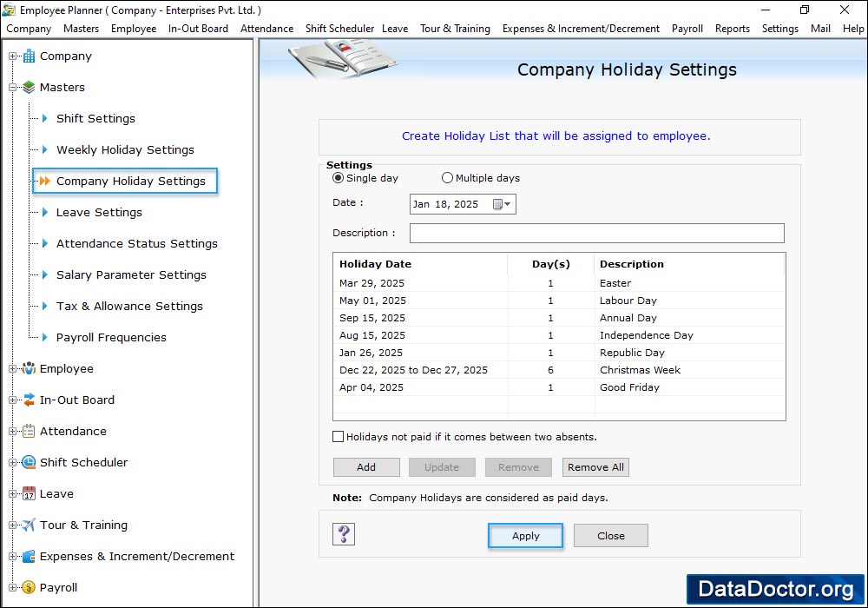Select the Multiple days radio button
Screen dimensions: 868x608
pyautogui.click(x=447, y=178)
